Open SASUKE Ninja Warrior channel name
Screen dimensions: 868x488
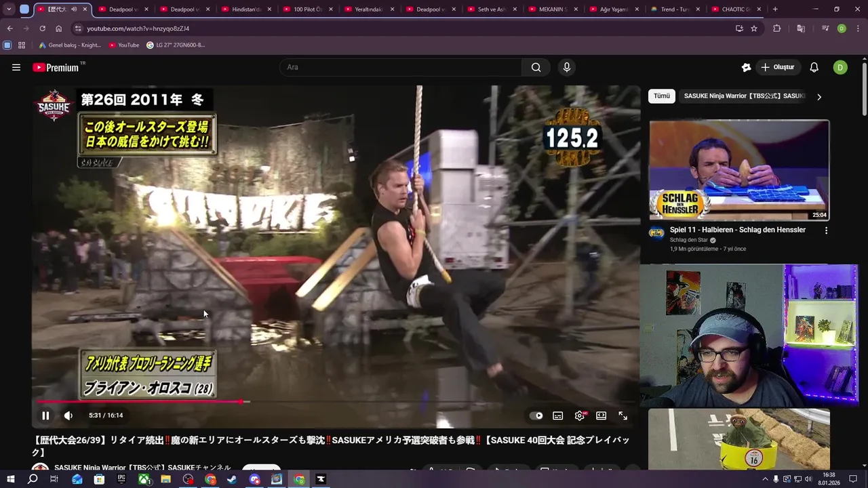click(142, 468)
